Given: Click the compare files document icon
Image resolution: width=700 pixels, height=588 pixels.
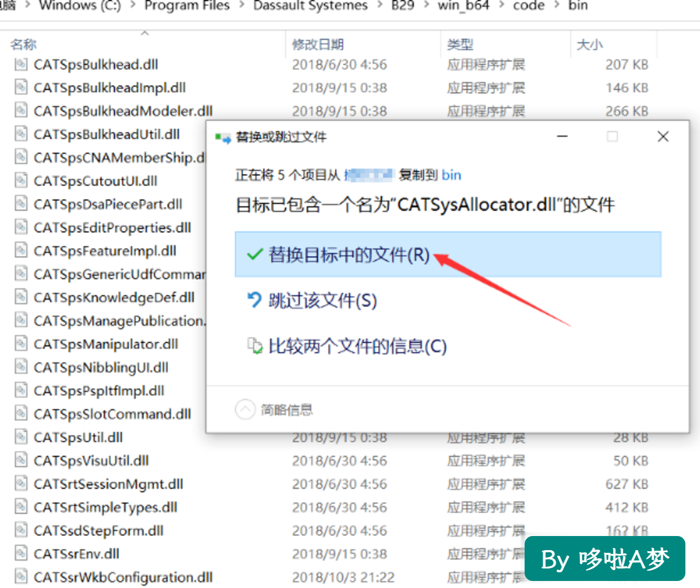Looking at the screenshot, I should (254, 345).
